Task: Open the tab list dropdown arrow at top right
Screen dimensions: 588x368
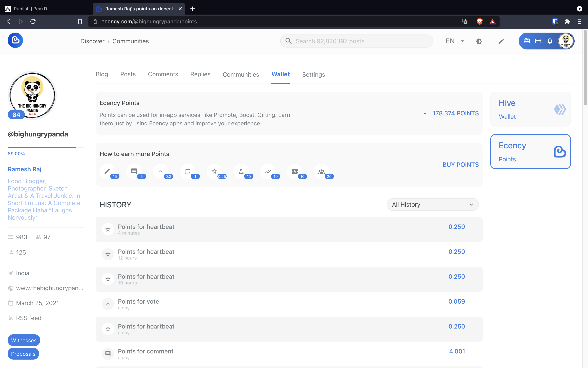Action: click(x=580, y=9)
